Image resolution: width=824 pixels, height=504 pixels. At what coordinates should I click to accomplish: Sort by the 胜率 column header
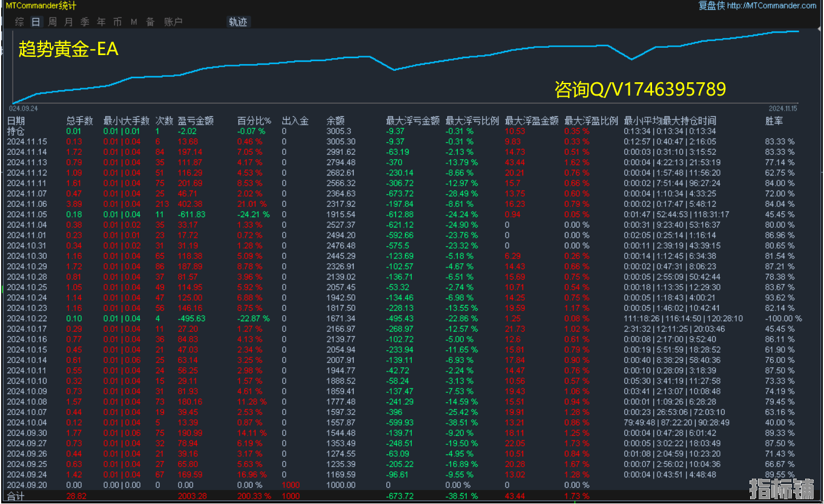click(x=774, y=121)
